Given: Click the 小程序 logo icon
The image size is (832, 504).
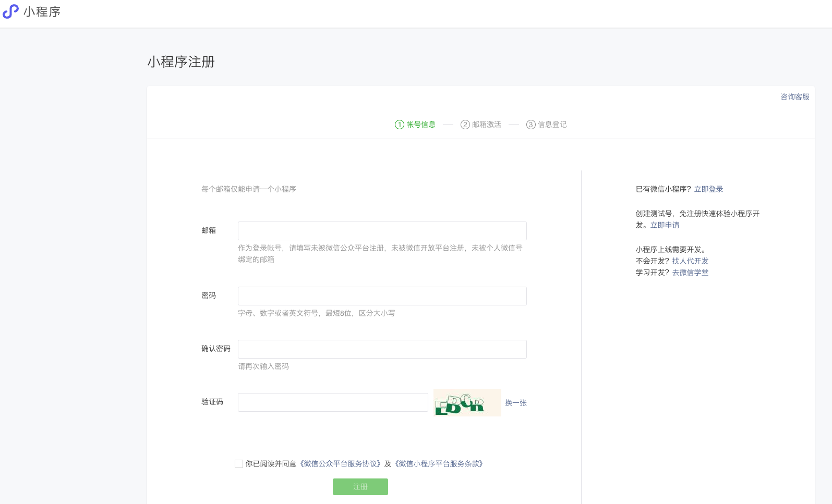Looking at the screenshot, I should coord(10,11).
